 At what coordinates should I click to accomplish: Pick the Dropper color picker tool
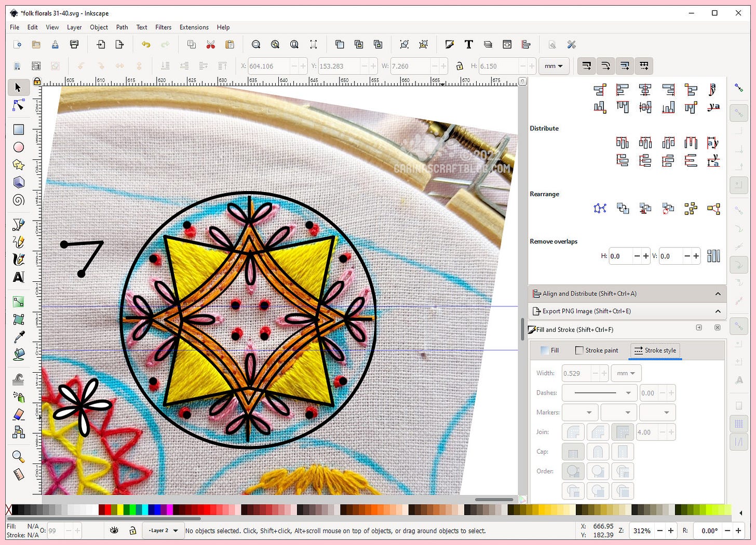click(x=18, y=337)
